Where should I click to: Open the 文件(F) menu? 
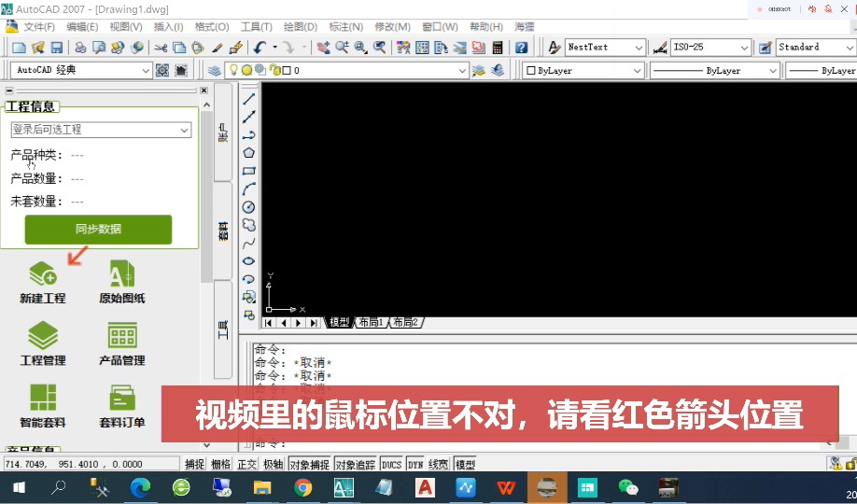[x=39, y=27]
